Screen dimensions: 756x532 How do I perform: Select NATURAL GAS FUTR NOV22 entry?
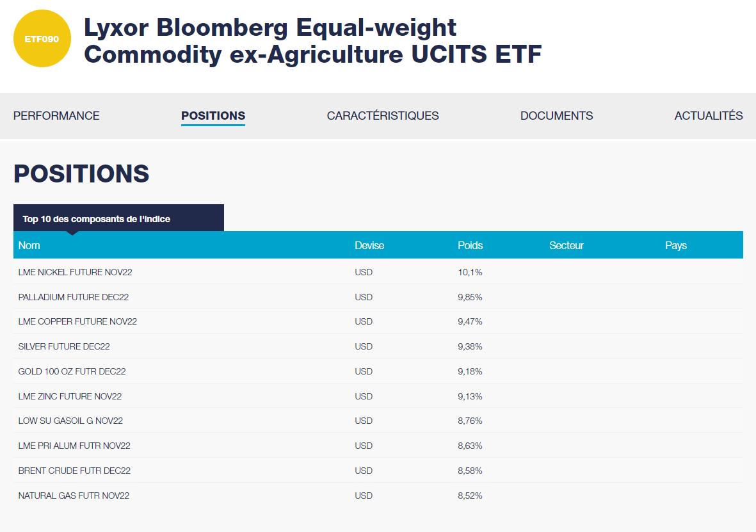[x=74, y=496]
